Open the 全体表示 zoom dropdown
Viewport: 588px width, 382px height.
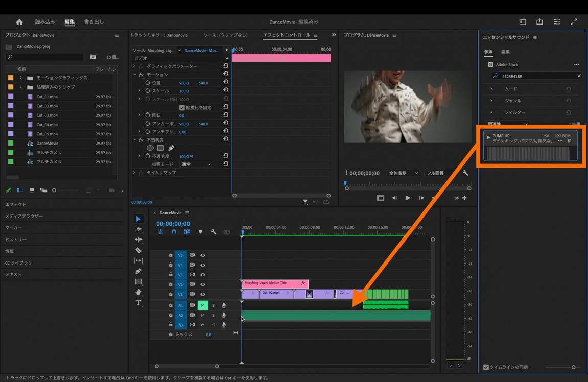(403, 173)
